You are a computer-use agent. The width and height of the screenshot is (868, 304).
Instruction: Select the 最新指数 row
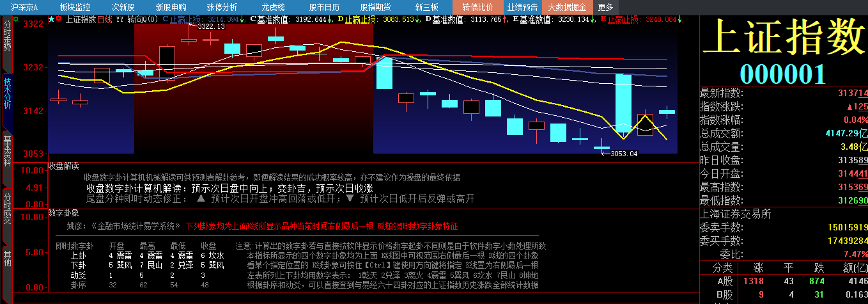click(784, 93)
